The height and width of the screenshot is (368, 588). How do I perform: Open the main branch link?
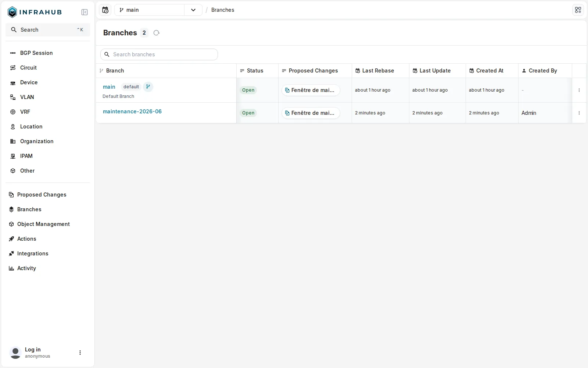pos(109,87)
